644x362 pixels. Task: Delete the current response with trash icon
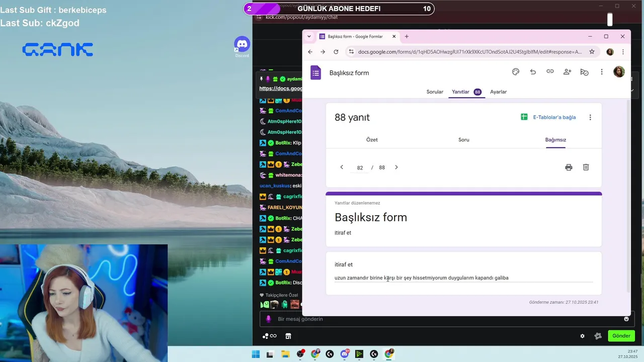click(x=586, y=167)
